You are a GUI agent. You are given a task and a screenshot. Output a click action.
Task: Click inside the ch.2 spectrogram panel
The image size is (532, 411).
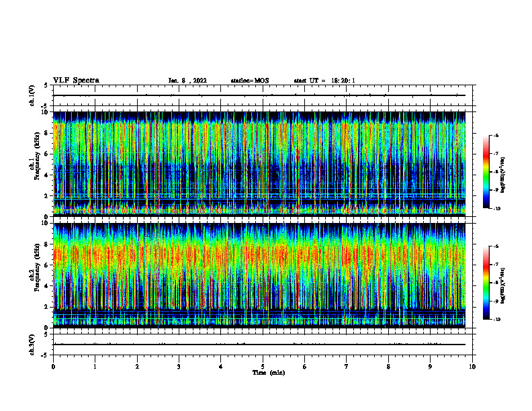click(259, 275)
